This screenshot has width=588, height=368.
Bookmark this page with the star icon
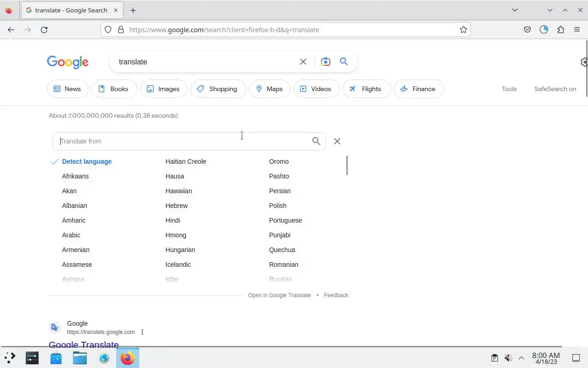pos(464,29)
